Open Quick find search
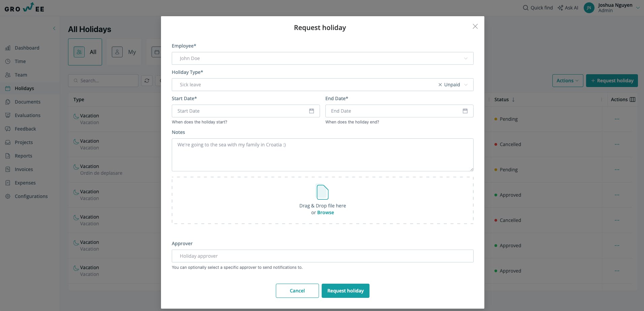 [538, 8]
